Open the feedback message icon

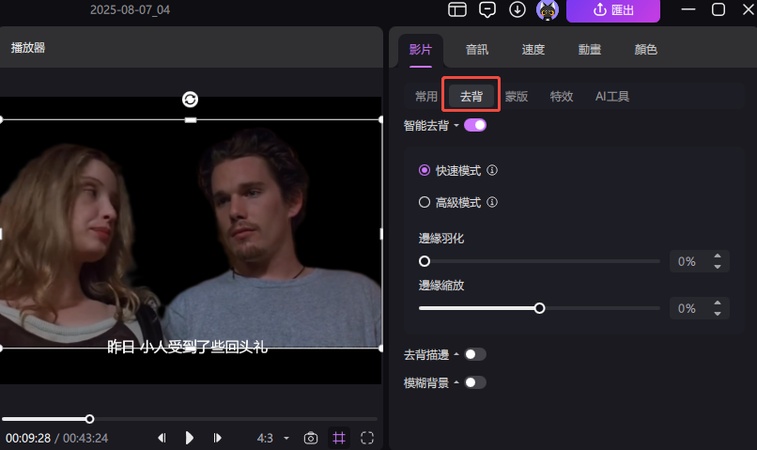pyautogui.click(x=487, y=10)
